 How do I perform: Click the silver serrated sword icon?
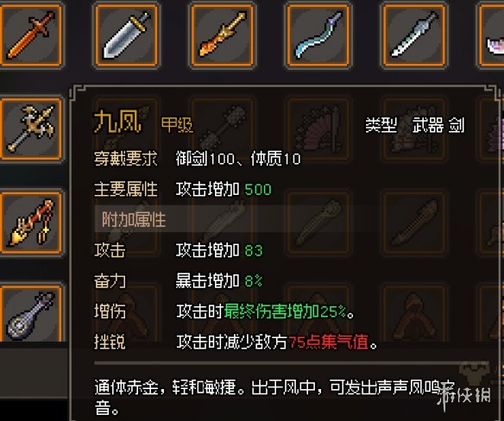[414, 35]
